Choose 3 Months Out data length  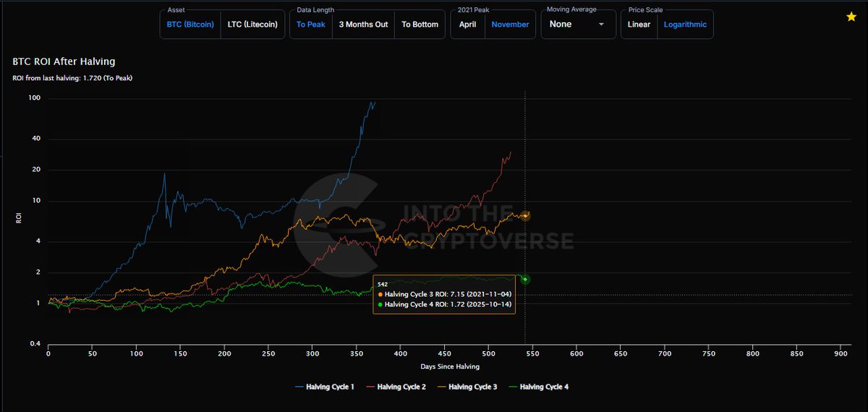coord(363,24)
